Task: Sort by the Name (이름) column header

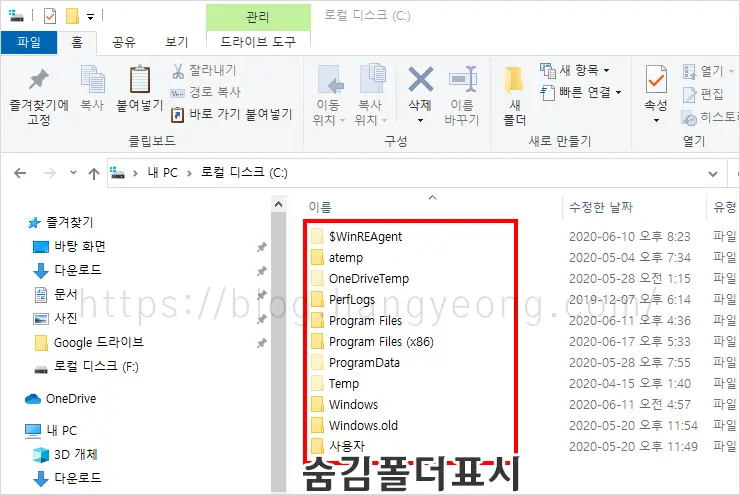Action: [x=320, y=207]
